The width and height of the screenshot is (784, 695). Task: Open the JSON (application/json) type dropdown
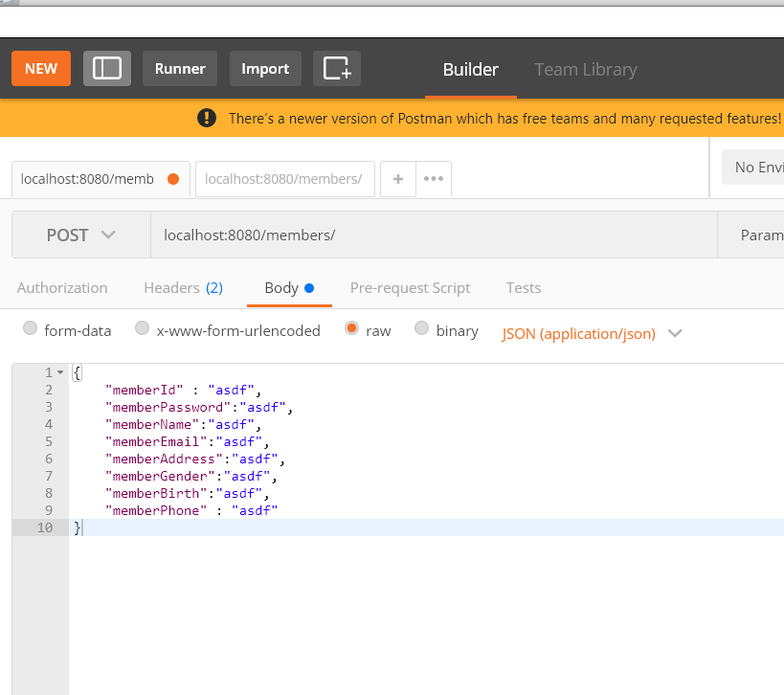[592, 333]
